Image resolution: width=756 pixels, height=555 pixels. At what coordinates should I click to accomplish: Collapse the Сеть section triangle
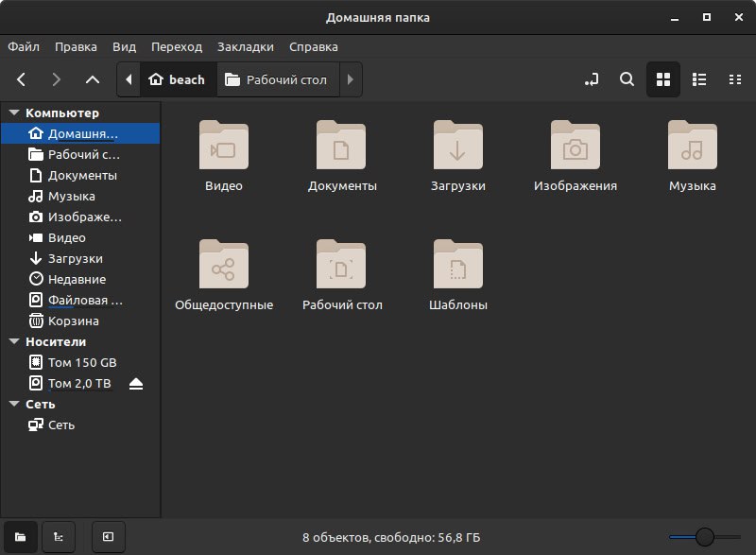point(14,404)
